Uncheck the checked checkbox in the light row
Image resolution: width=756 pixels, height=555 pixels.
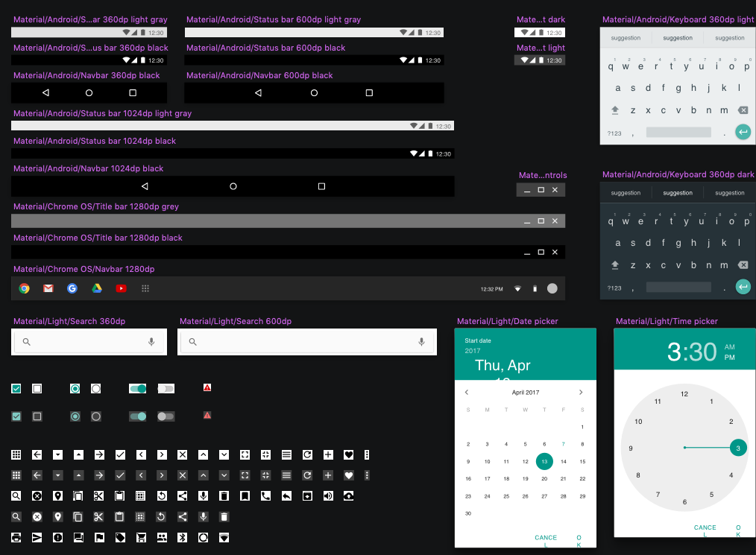pos(16,388)
